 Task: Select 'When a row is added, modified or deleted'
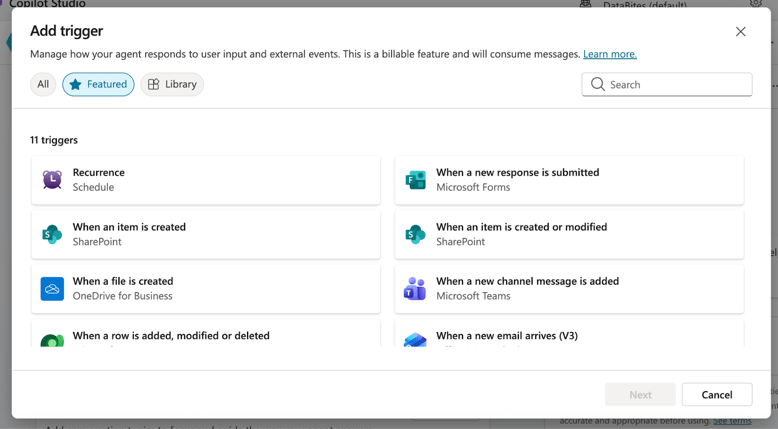[206, 333]
